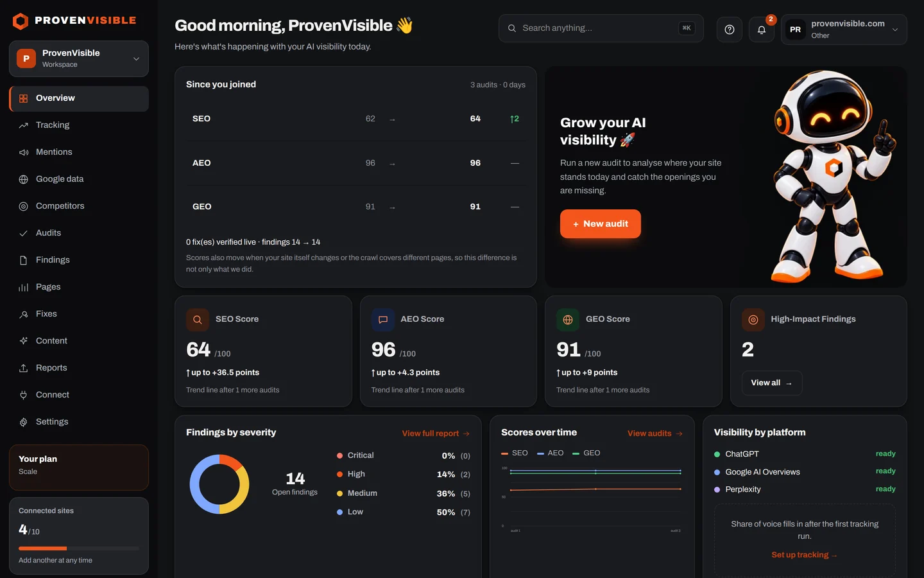Click the ChatGPT platform row
The height and width of the screenshot is (578, 924).
pyautogui.click(x=805, y=454)
